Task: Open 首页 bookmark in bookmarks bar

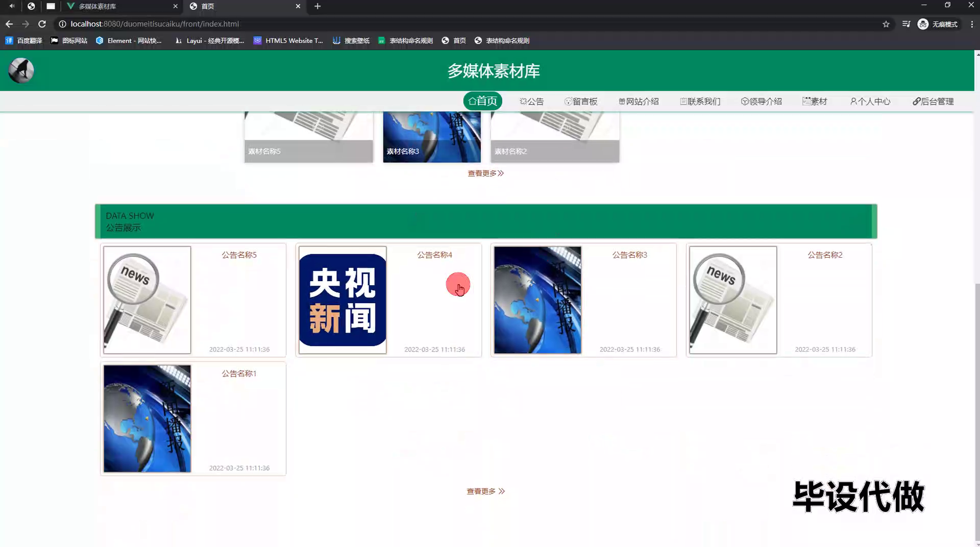Action: [x=454, y=40]
